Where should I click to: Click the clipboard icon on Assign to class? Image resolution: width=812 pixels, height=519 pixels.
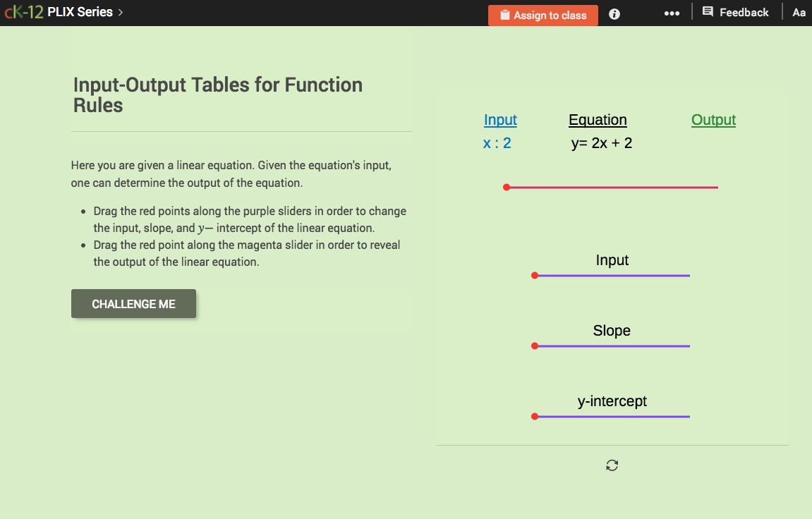(504, 15)
